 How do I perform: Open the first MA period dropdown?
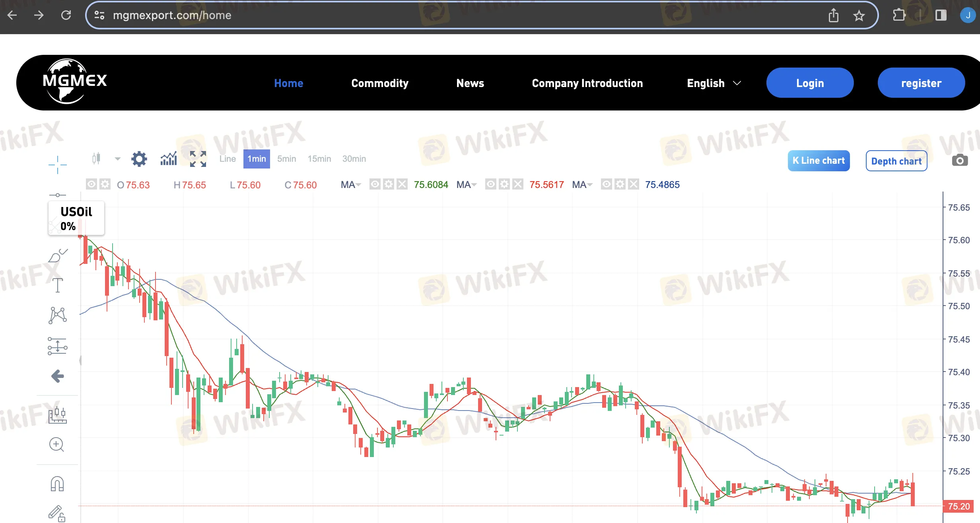coord(358,184)
